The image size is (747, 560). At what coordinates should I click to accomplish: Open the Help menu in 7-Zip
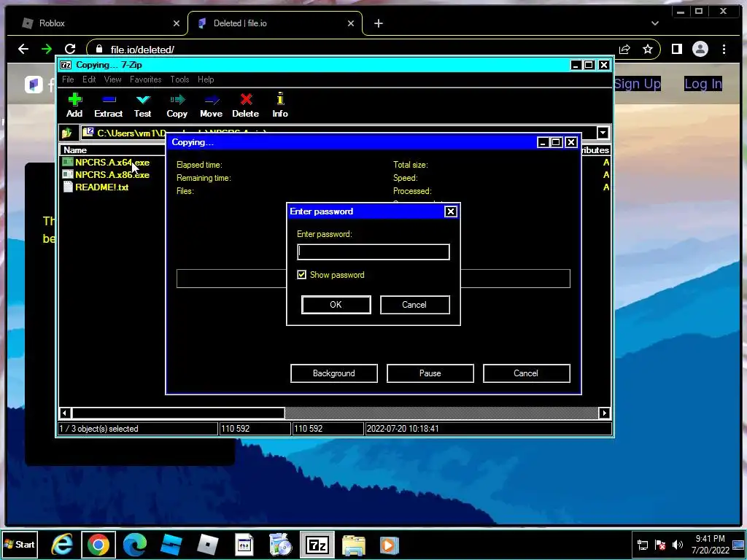206,79
